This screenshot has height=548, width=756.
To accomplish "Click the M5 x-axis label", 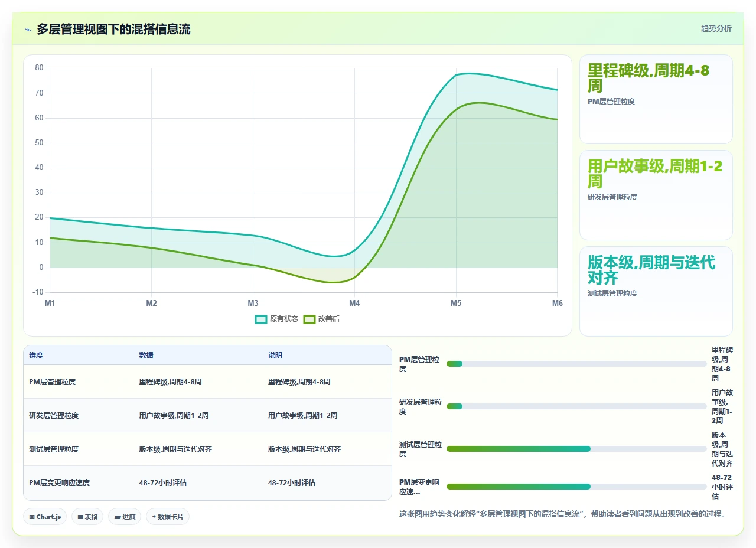I will (x=456, y=303).
